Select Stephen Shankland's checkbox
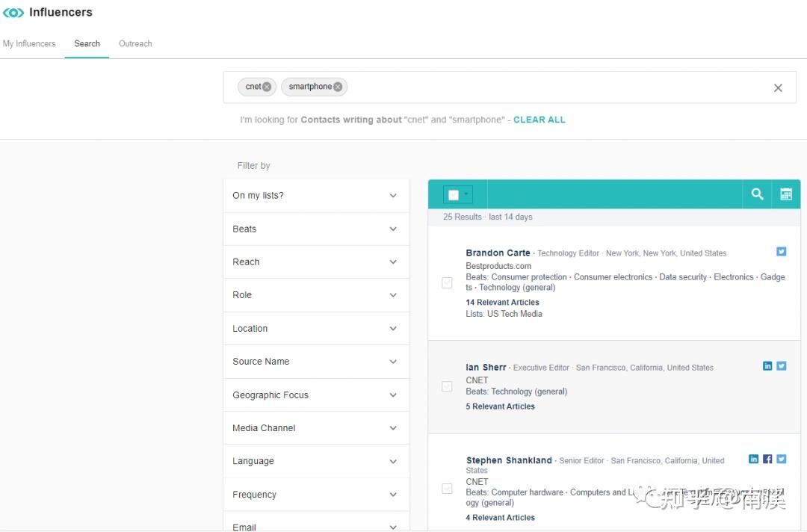The height and width of the screenshot is (532, 807). pyautogui.click(x=447, y=488)
